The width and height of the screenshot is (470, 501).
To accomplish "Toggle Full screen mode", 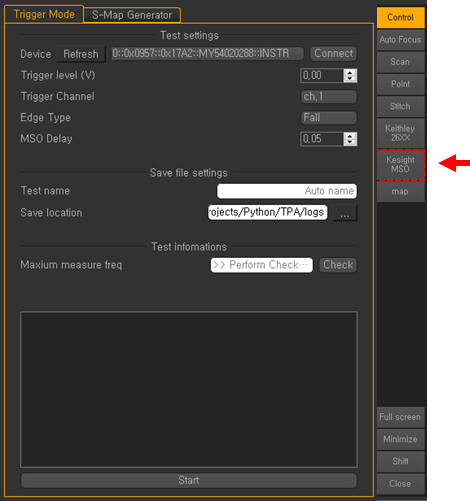I will coord(400,417).
